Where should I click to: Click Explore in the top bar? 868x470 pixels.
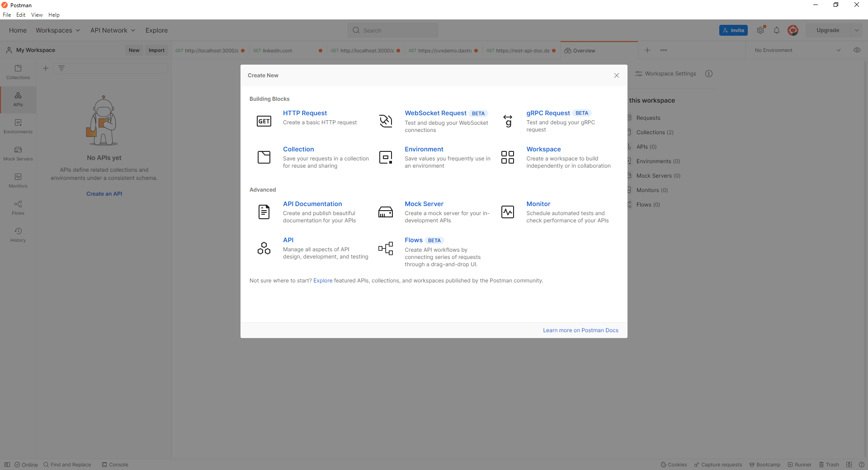[x=156, y=30]
